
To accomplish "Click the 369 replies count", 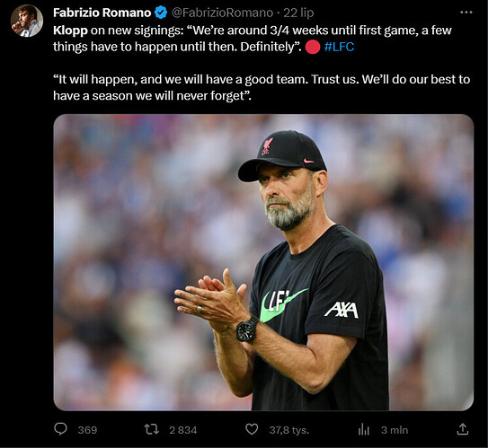I will [87, 430].
